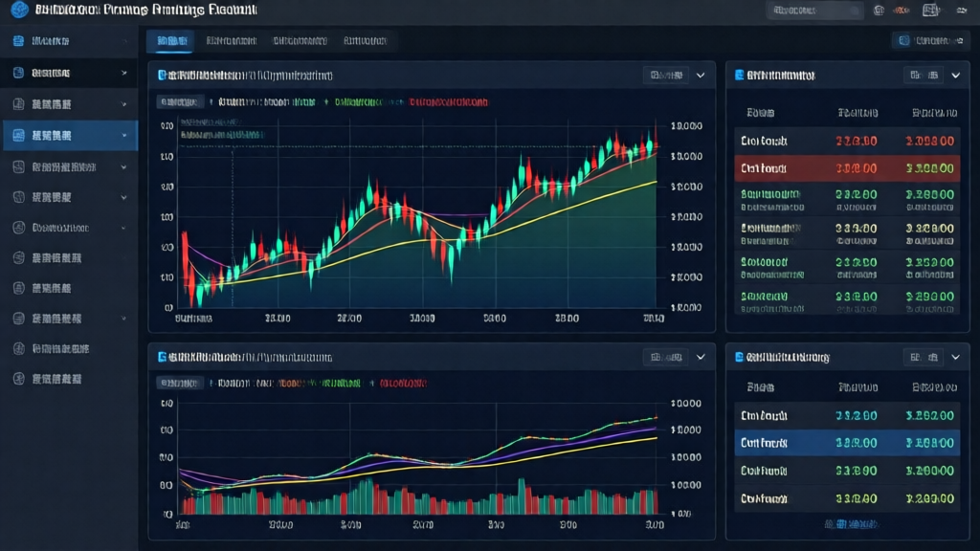Click the blue icon beside the candlestick chart title

point(162,75)
